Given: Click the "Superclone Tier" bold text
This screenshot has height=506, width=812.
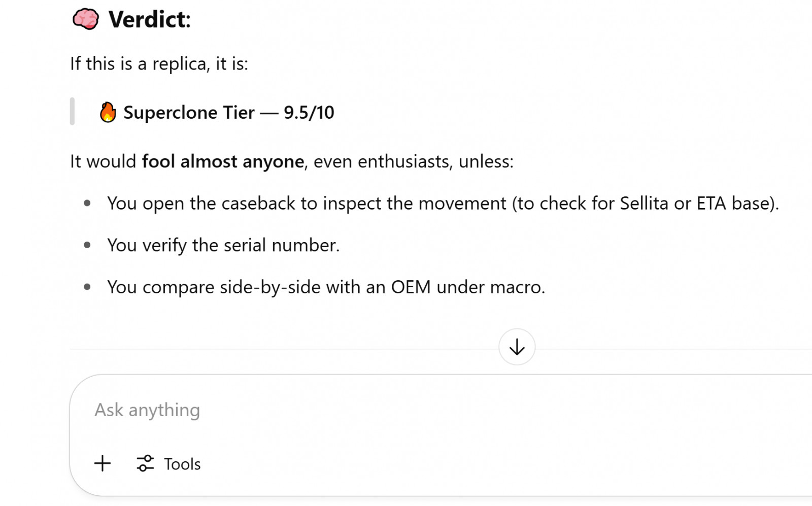Looking at the screenshot, I should pyautogui.click(x=189, y=112).
